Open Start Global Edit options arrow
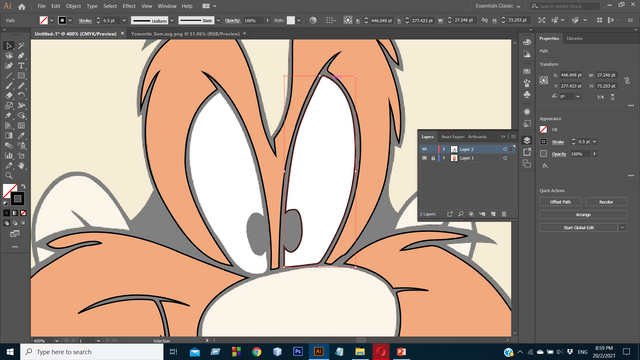640x360 pixels. click(622, 227)
